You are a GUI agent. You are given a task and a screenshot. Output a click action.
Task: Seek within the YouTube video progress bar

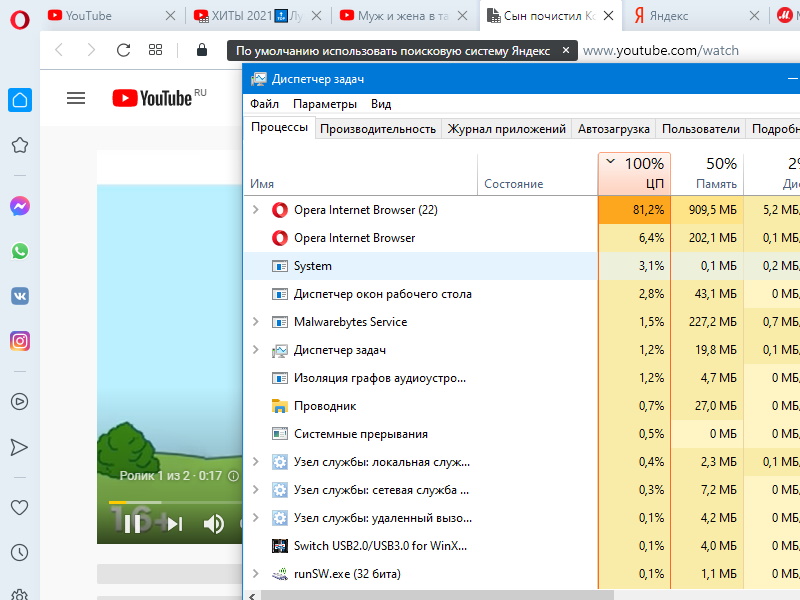(174, 503)
